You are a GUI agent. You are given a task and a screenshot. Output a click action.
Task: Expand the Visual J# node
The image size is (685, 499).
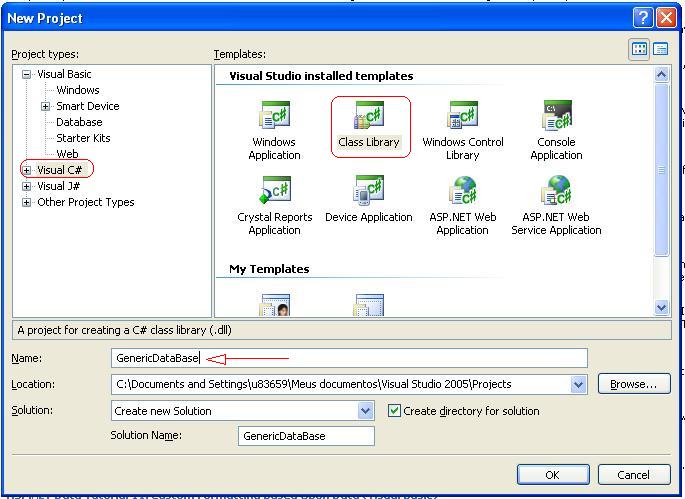(x=27, y=186)
